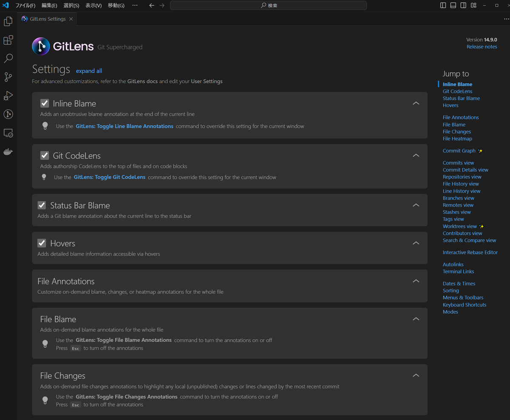The image size is (510, 420).
Task: Open the ファイル(F) menu
Action: 25,6
